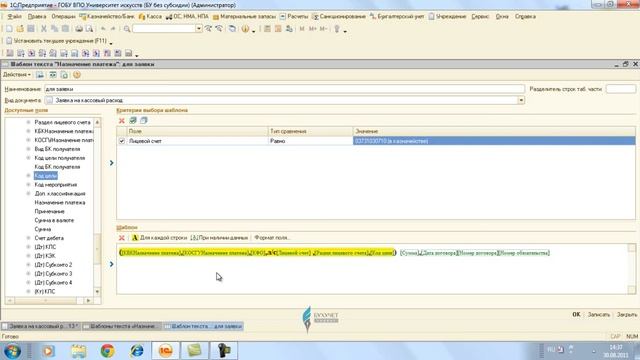Image resolution: width=640 pixels, height=360 pixels.
Task: Expand the Счет дебета tree node
Action: click(29, 238)
